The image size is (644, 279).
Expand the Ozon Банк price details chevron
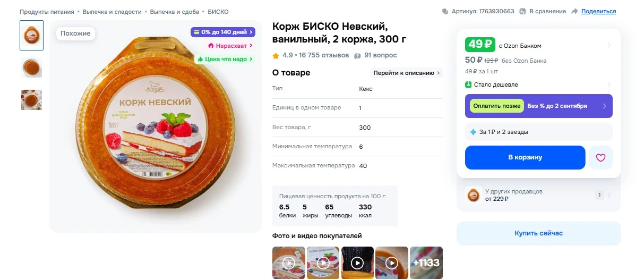pos(609,45)
